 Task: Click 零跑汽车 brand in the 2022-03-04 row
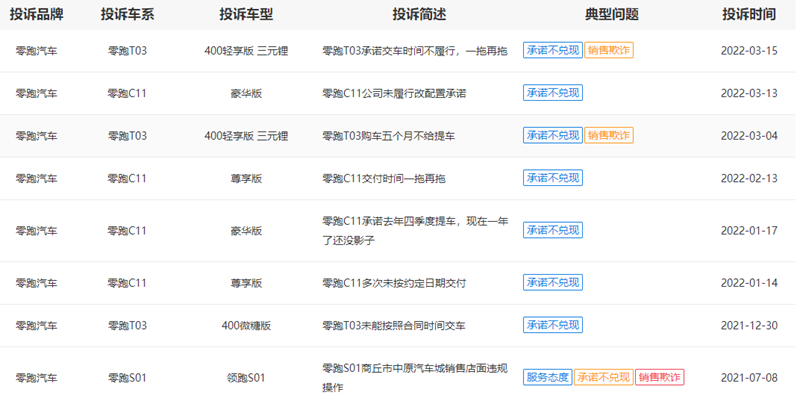[x=36, y=136]
